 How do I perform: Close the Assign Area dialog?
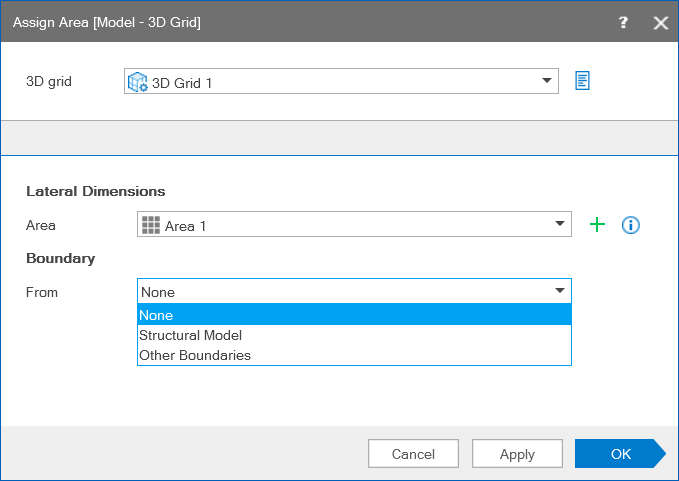pos(660,22)
